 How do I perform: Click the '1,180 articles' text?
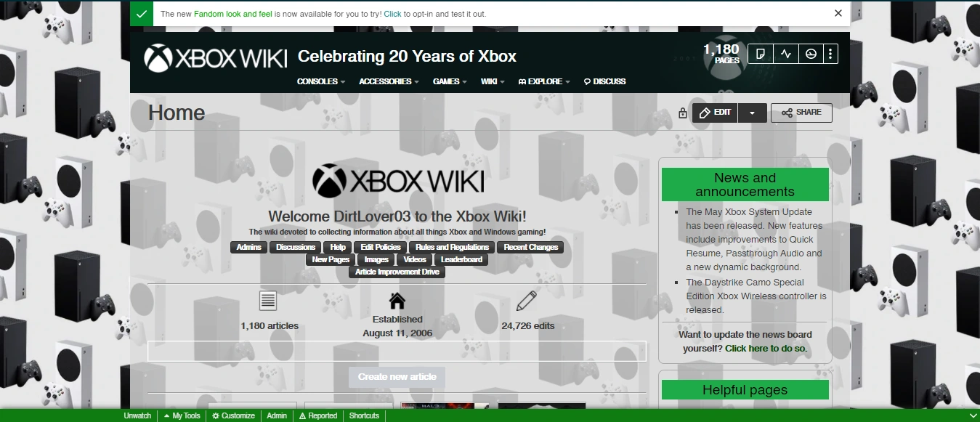click(270, 326)
